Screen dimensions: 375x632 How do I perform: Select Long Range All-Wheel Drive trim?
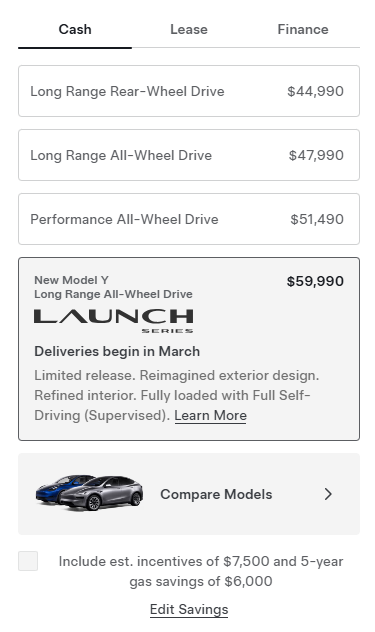pyautogui.click(x=189, y=155)
